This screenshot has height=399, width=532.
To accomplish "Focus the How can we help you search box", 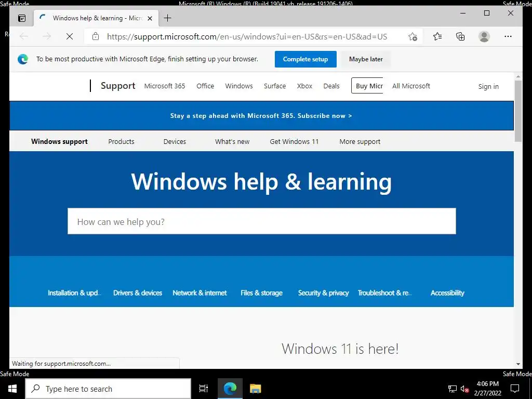I will pos(262,221).
